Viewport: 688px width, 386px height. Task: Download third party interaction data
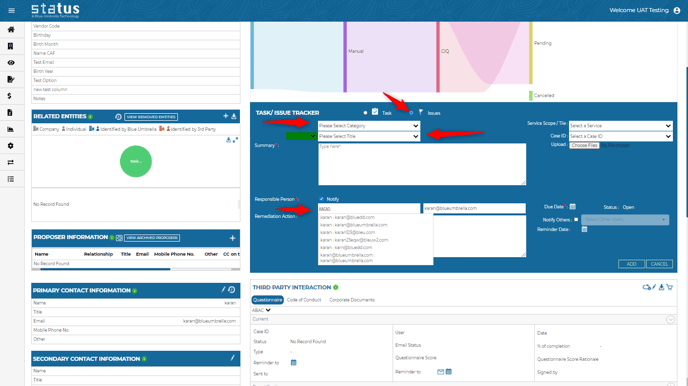click(x=661, y=287)
